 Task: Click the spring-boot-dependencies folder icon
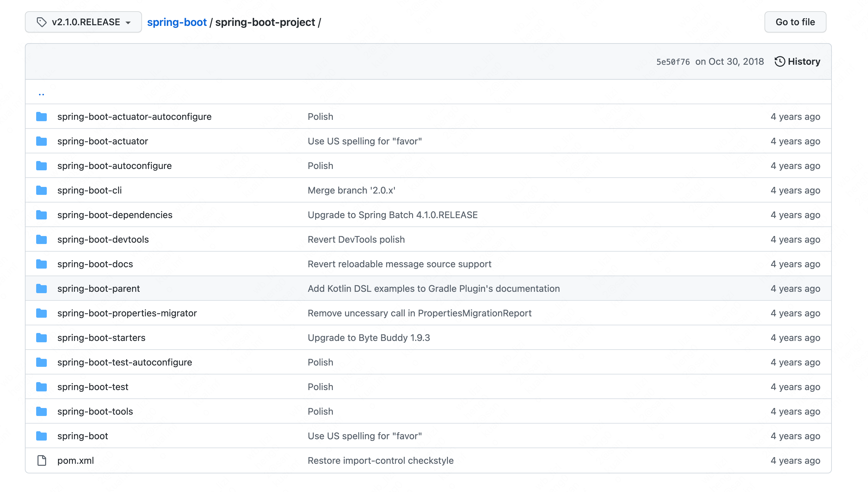point(41,215)
